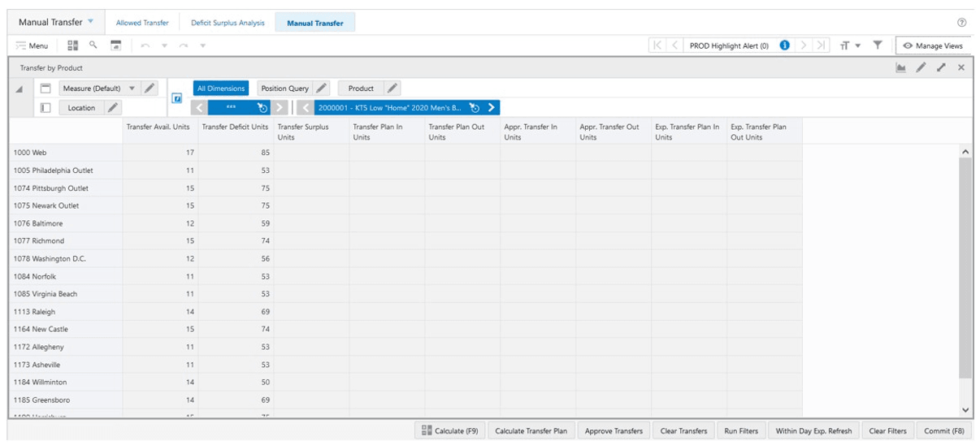Image resolution: width=980 pixels, height=445 pixels.
Task: Select the 1113 Raleigh row header
Action: pyautogui.click(x=66, y=312)
